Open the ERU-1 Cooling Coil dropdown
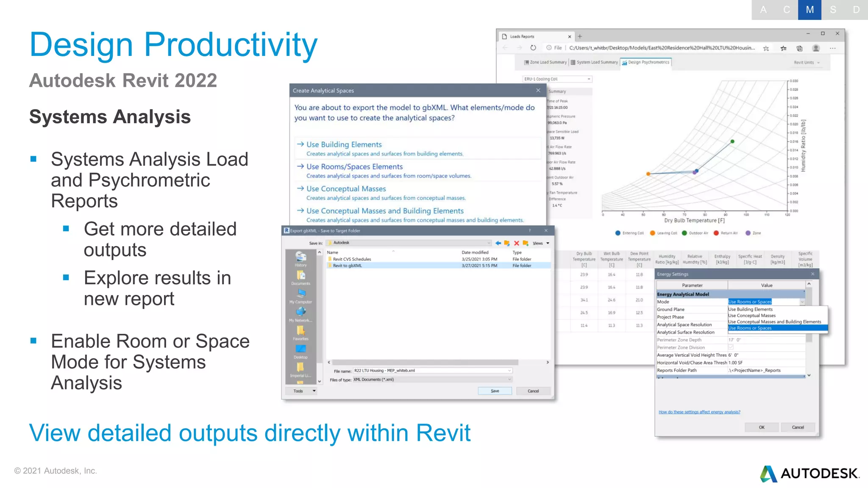868x488 pixels. 557,79
